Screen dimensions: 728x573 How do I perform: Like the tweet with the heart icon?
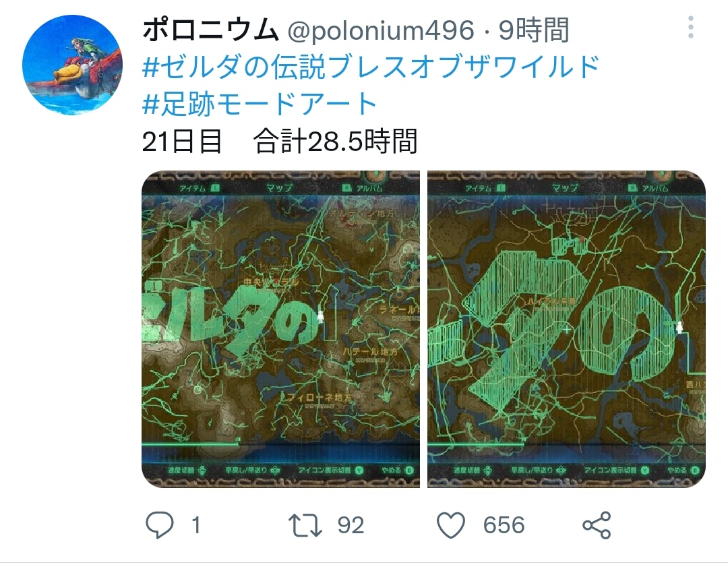(451, 525)
